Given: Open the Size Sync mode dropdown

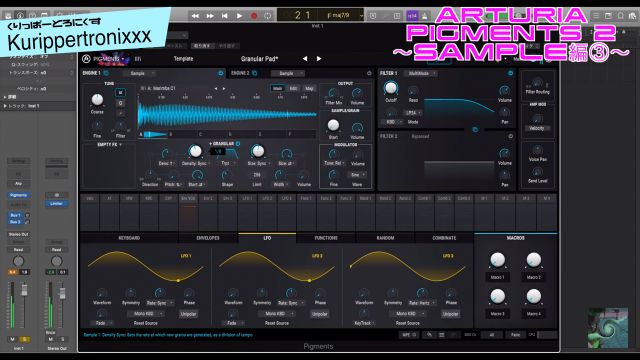Looking at the screenshot, I should [259, 163].
